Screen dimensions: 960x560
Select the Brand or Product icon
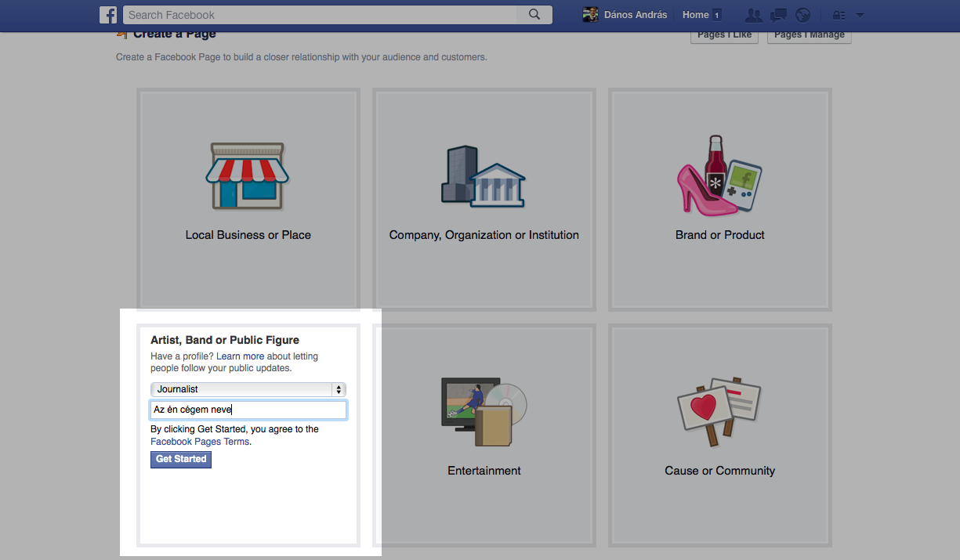point(719,175)
